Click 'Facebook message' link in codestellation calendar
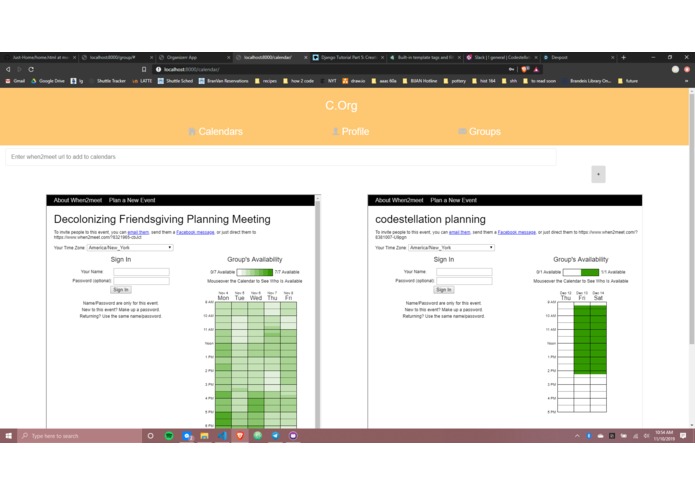695x494 pixels. click(x=517, y=232)
